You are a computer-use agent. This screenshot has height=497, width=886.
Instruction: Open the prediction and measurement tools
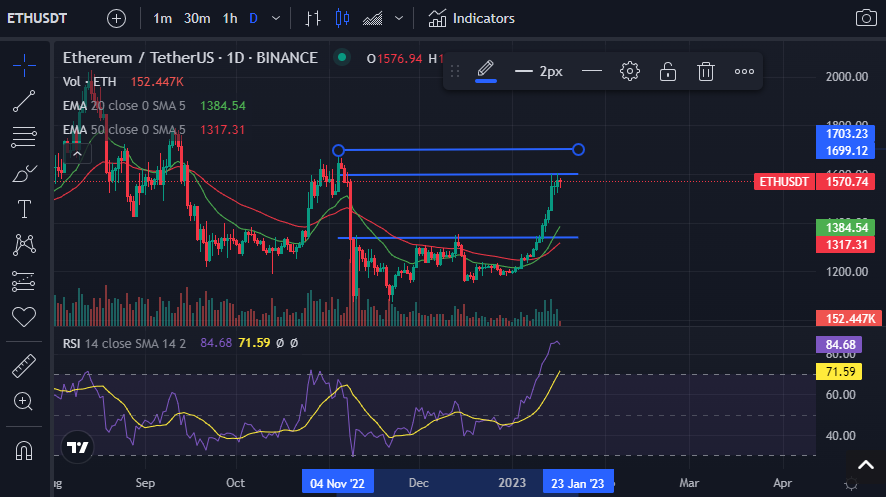coord(24,281)
